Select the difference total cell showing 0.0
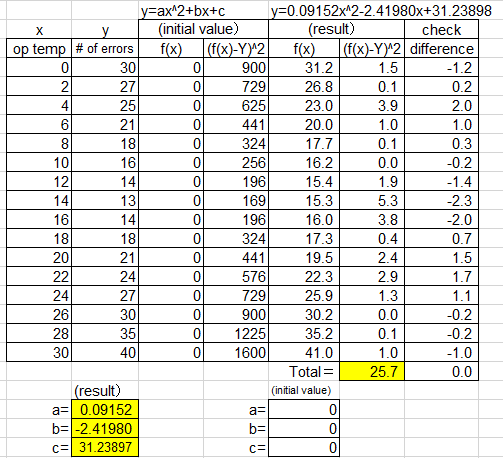This screenshot has height=458, width=503. (x=442, y=371)
